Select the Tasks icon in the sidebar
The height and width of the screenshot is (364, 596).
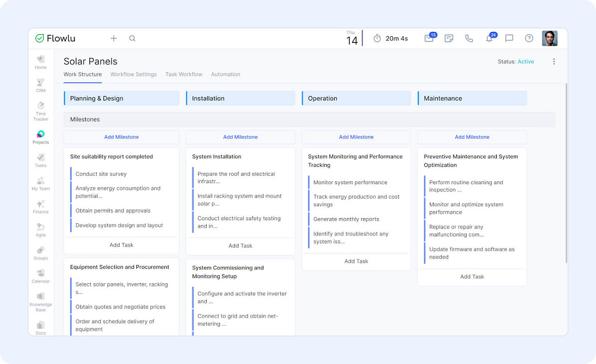tap(40, 158)
